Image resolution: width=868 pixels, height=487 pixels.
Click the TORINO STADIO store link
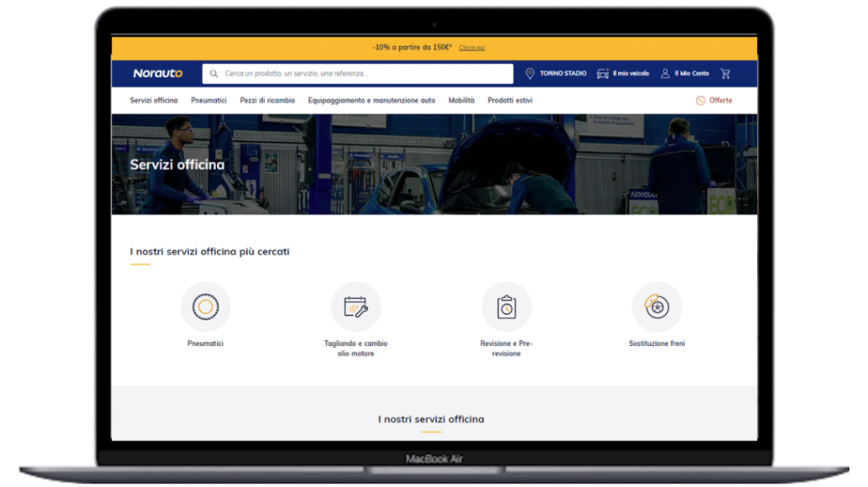(x=563, y=74)
